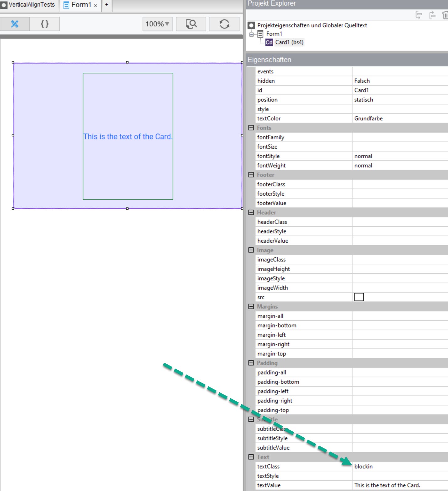Preview the form using the magnifier icon
The image size is (448, 491).
click(x=191, y=24)
